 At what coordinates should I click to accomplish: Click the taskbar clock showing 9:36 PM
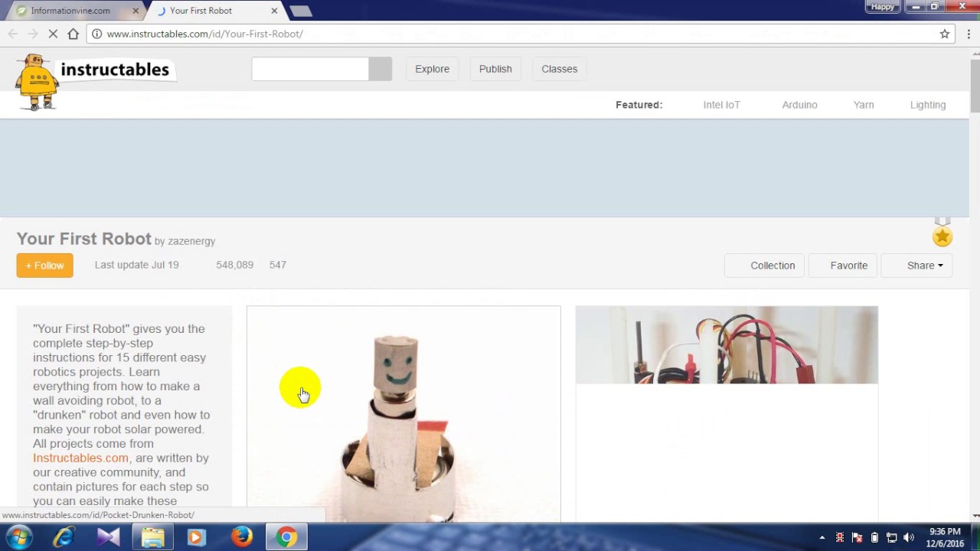coord(945,537)
